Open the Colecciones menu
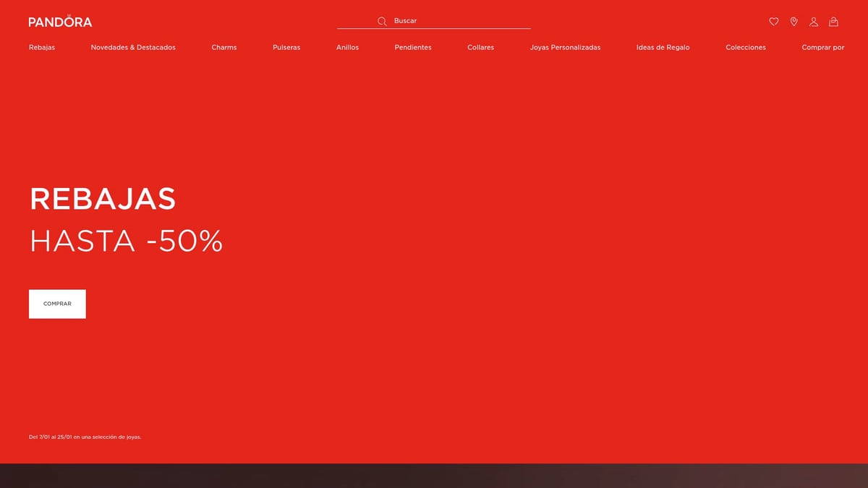The height and width of the screenshot is (488, 868). 746,47
